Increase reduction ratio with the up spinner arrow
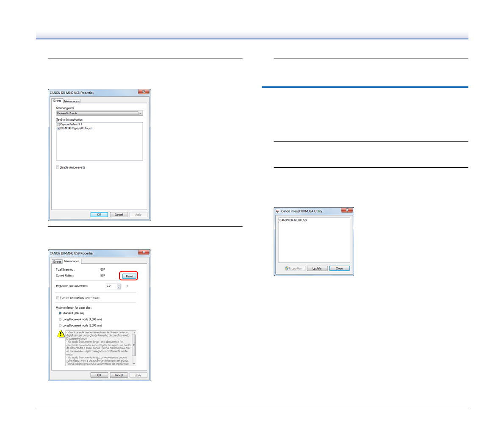 [x=119, y=285]
